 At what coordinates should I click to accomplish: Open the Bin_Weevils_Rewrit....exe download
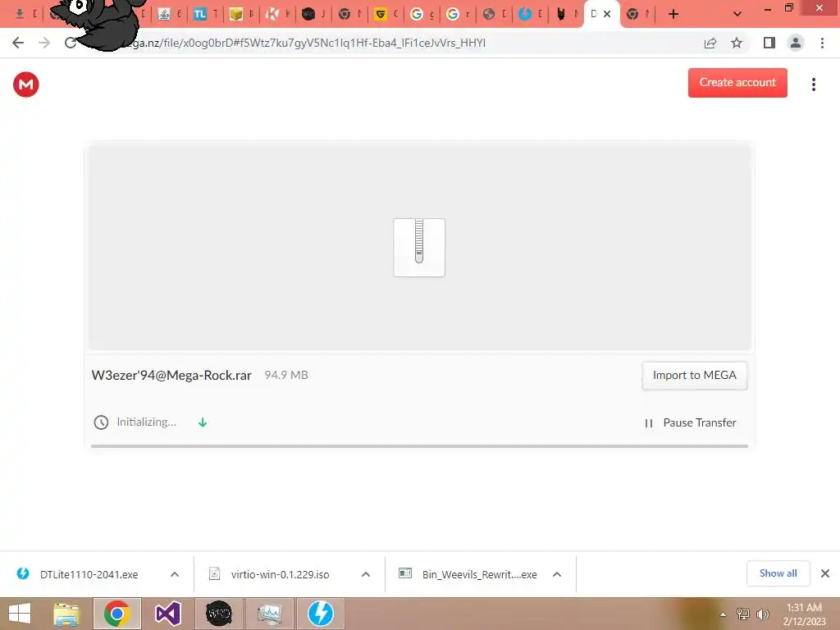(x=479, y=574)
